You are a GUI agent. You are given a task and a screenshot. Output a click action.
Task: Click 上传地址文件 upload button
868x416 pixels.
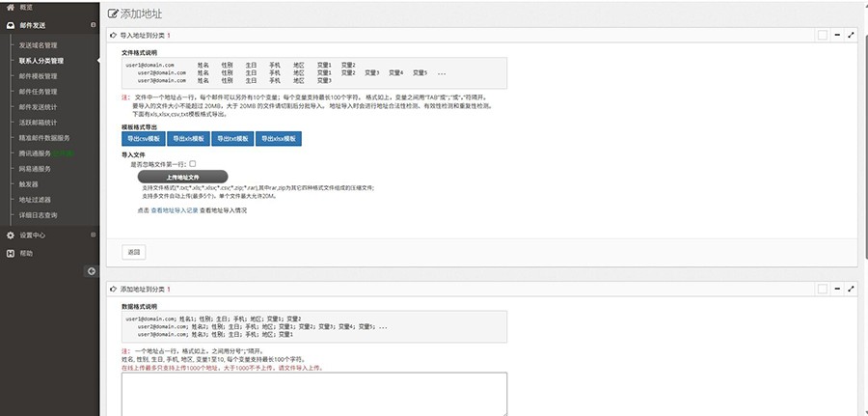[x=182, y=177]
